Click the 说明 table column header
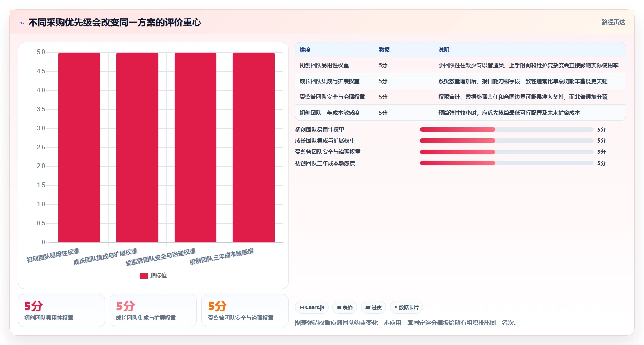The height and width of the screenshot is (345, 644). click(444, 50)
